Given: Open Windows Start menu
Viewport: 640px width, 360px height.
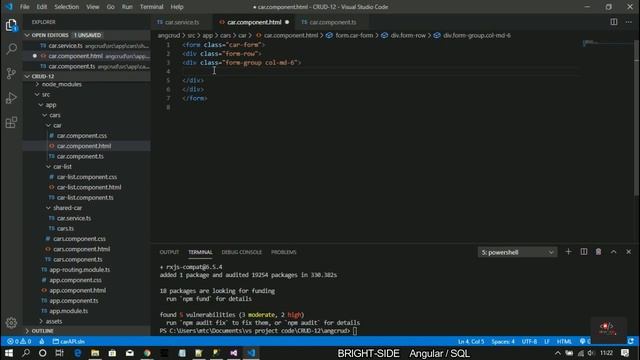Looking at the screenshot, I should [9, 353].
